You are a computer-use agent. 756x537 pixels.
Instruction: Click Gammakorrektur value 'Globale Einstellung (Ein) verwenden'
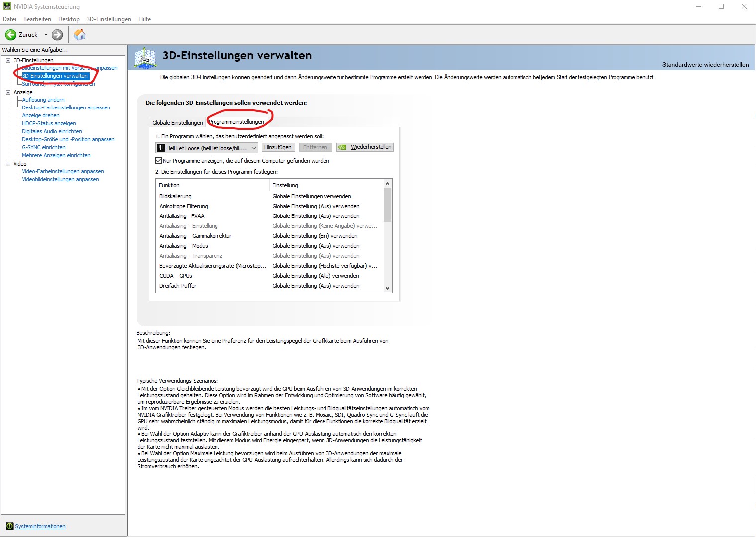tap(315, 236)
